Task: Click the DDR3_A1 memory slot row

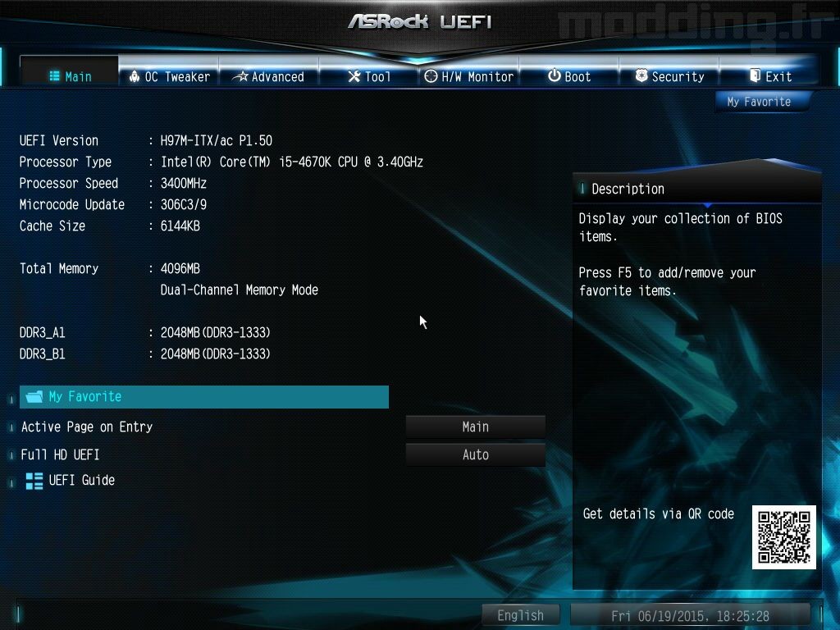Action: pyautogui.click(x=144, y=333)
